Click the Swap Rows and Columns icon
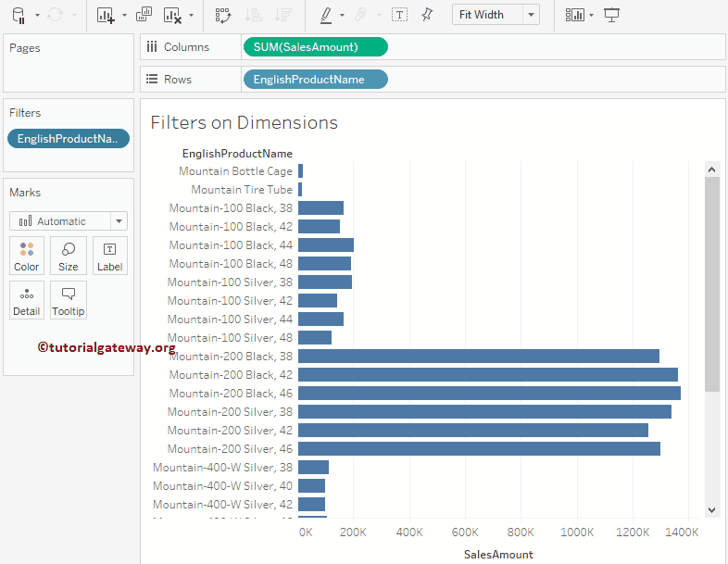 click(223, 15)
